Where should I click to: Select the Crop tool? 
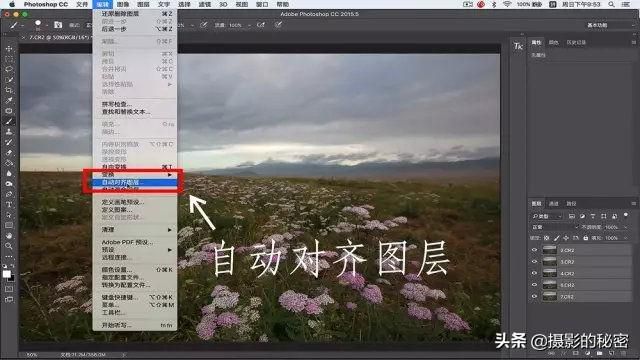pyautogui.click(x=9, y=90)
